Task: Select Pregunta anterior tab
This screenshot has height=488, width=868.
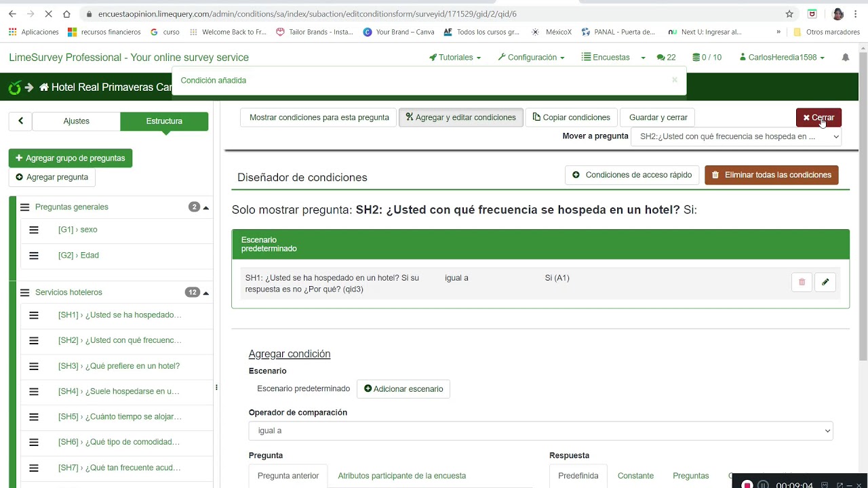Action: (x=288, y=476)
